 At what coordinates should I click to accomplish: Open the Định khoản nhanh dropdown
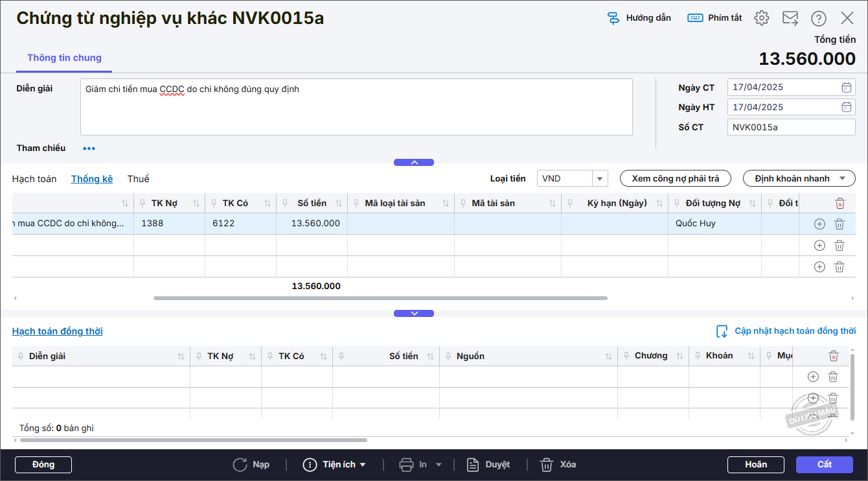(842, 179)
